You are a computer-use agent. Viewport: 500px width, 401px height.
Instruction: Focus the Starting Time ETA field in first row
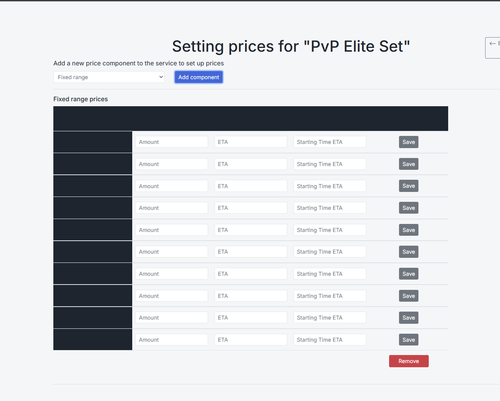pos(330,142)
